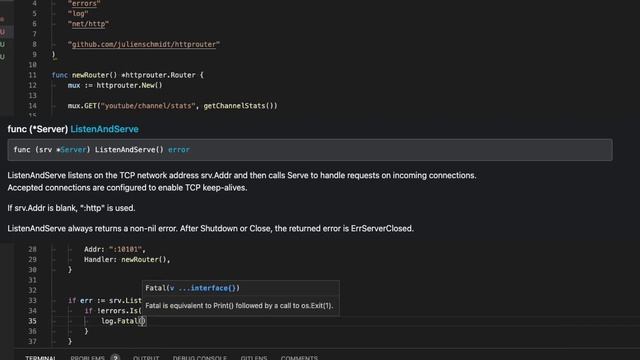Open the github.com/julienschmidt/httprouter import link
The width and height of the screenshot is (640, 360).
point(144,44)
